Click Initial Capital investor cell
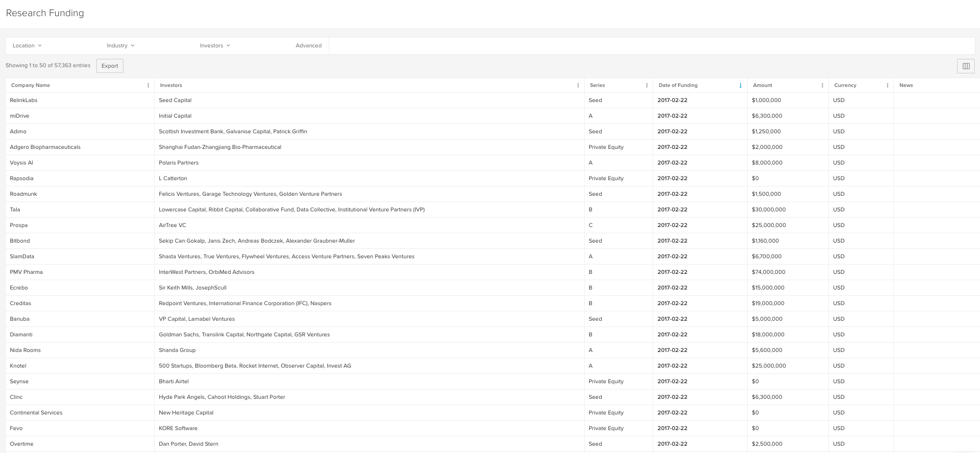 pyautogui.click(x=369, y=116)
